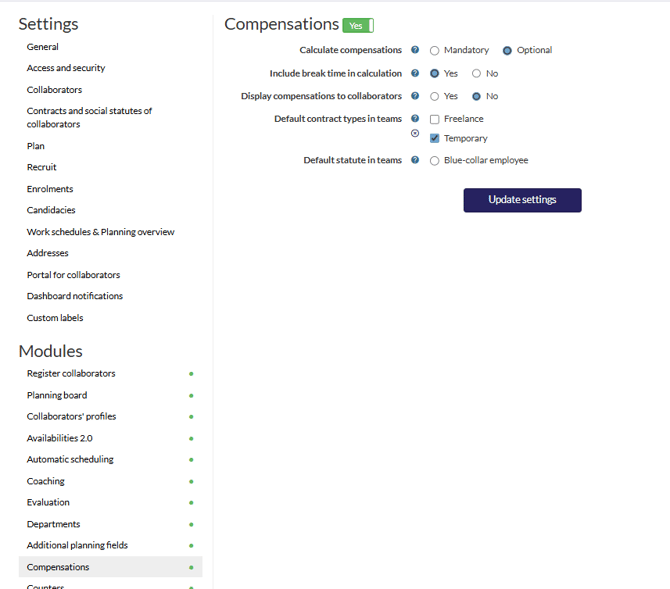Click help icon next to Calculate compensations
Image resolution: width=670 pixels, height=589 pixels.
[415, 50]
